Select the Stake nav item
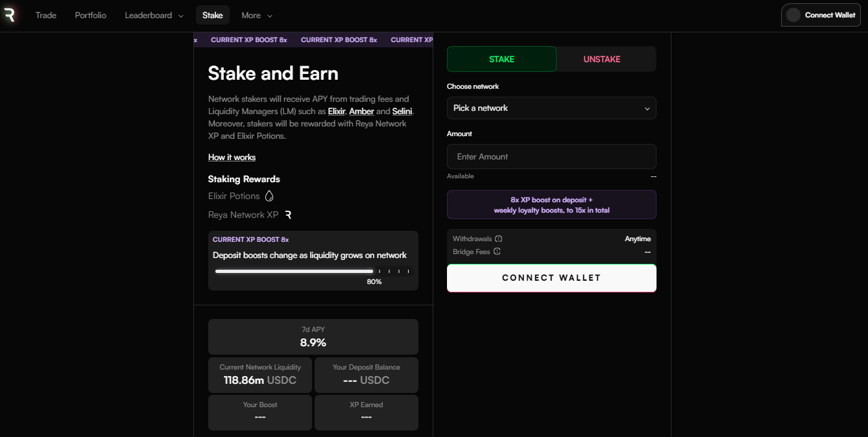868x437 pixels. pos(212,15)
